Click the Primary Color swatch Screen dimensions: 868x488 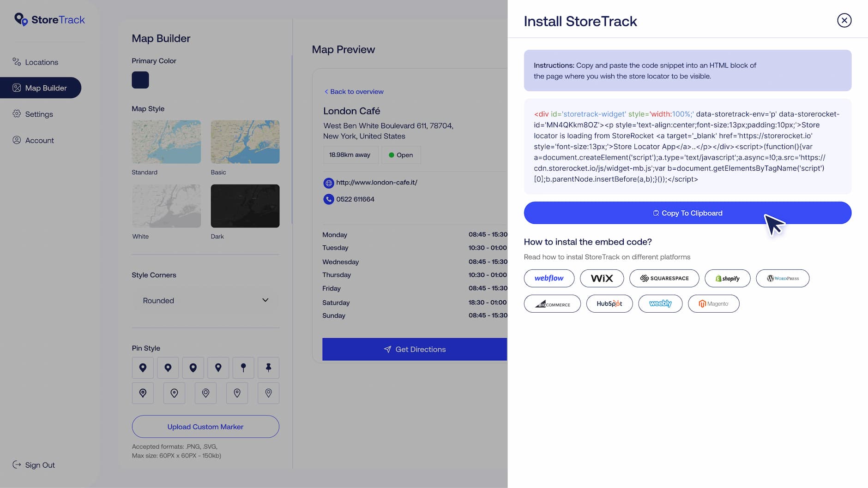140,80
